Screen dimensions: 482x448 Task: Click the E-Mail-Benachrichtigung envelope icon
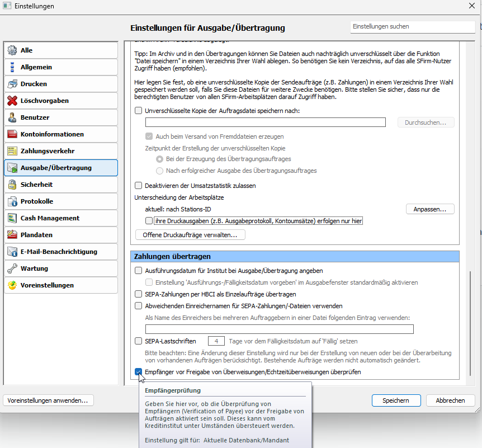tap(12, 252)
